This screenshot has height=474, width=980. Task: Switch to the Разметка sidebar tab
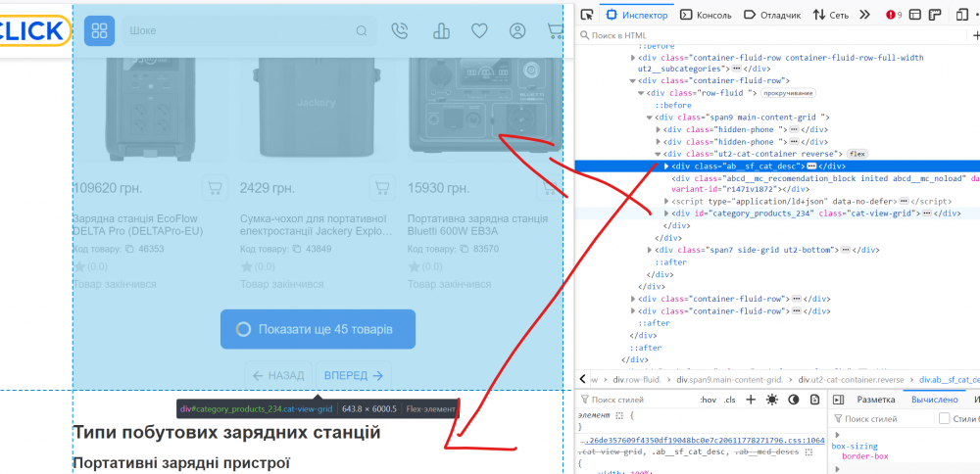(x=875, y=400)
